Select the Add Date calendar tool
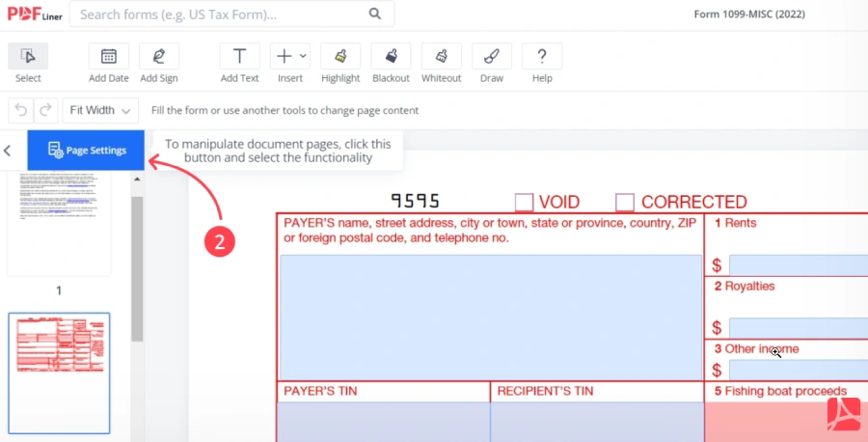This screenshot has width=868, height=442. click(108, 63)
